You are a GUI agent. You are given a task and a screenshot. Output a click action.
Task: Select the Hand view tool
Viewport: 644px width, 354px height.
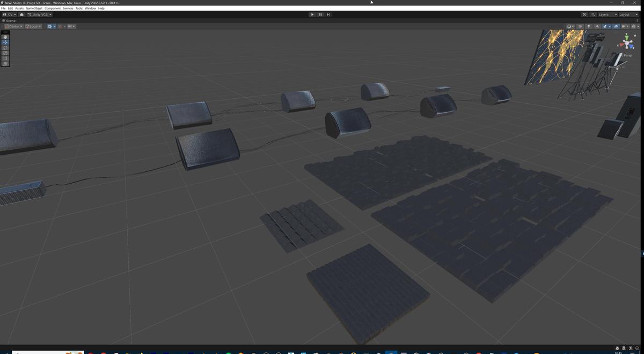pyautogui.click(x=5, y=37)
